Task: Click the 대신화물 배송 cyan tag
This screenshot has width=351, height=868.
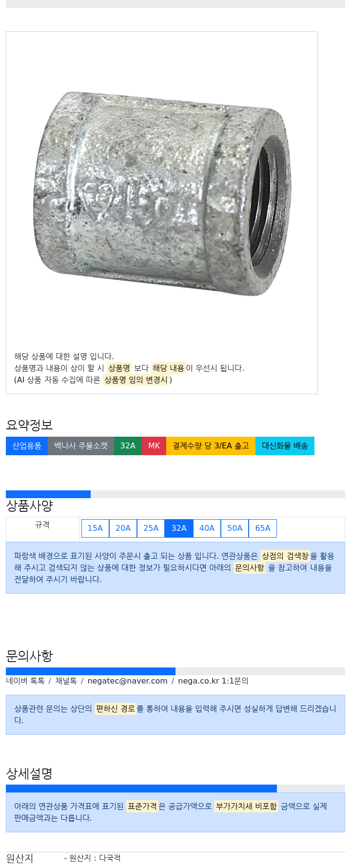Action: [285, 446]
